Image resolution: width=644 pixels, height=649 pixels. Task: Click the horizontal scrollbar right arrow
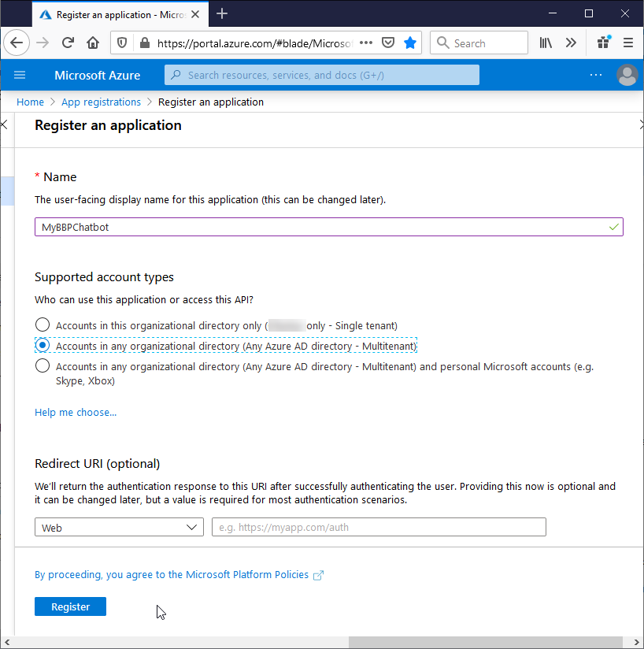pyautogui.click(x=638, y=643)
